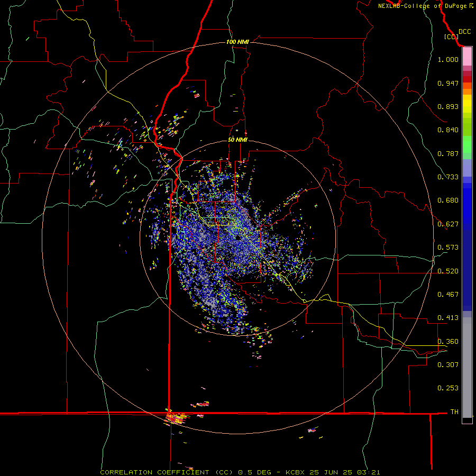This screenshot has width=476, height=476.
Task: Click the 0.893 legend value
Action: coord(448,106)
